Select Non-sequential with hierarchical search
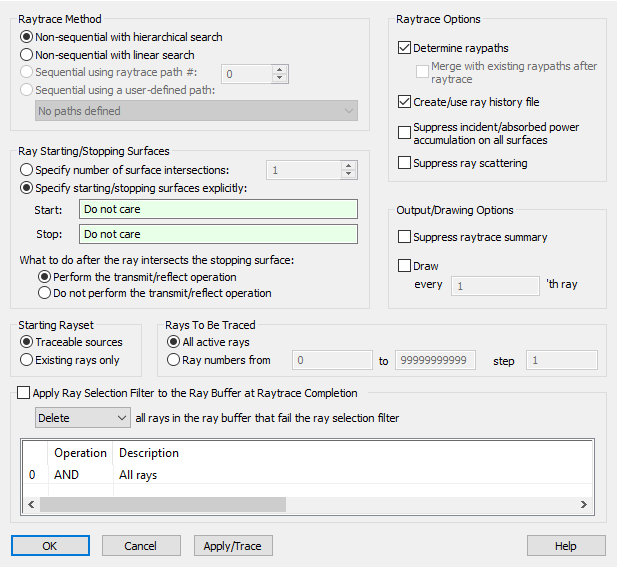Image resolution: width=617 pixels, height=567 pixels. 27,37
